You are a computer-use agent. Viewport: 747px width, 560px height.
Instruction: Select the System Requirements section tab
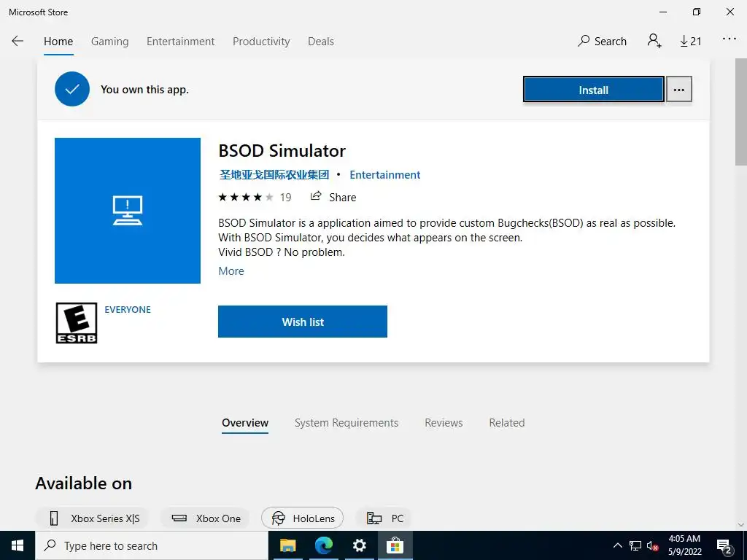coord(347,423)
